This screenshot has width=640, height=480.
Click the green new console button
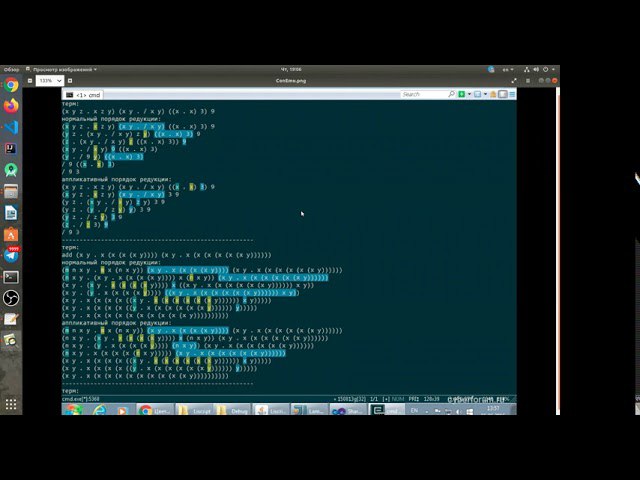462,94
